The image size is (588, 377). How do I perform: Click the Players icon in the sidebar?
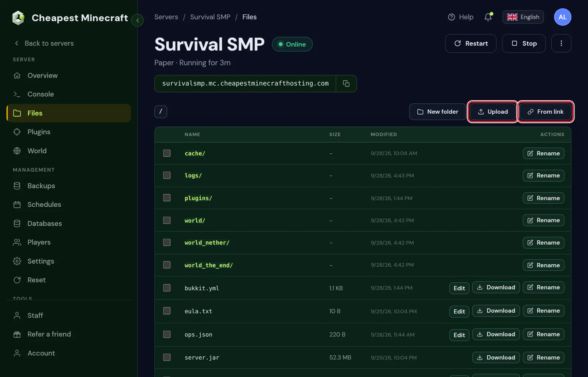click(x=17, y=242)
